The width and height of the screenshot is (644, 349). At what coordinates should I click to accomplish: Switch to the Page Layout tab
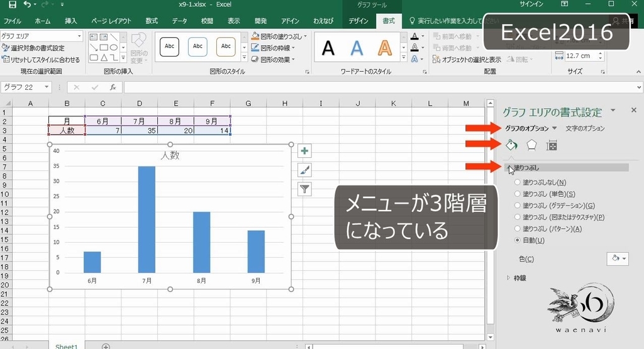click(x=111, y=21)
